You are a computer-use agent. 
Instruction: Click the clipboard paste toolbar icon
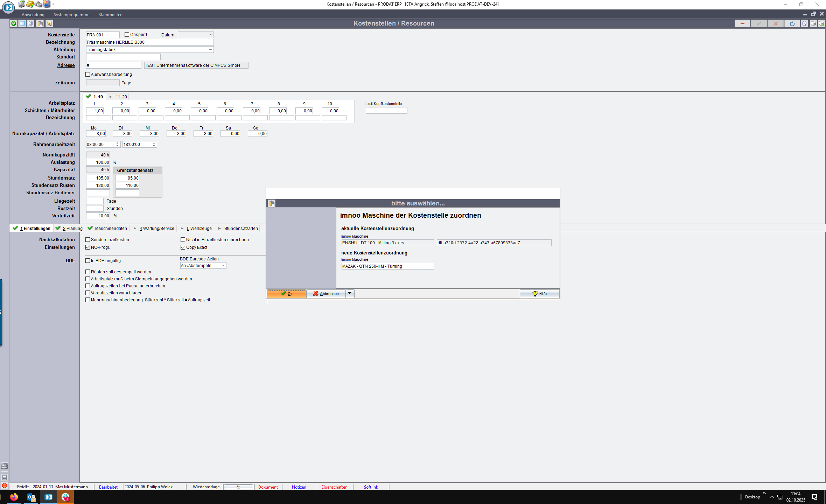pos(40,23)
